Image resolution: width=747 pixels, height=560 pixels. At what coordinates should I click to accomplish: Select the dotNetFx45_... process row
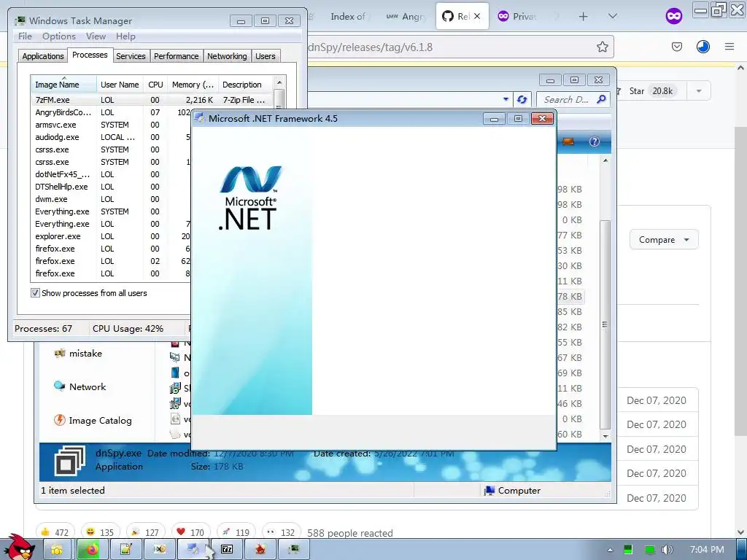pyautogui.click(x=111, y=174)
